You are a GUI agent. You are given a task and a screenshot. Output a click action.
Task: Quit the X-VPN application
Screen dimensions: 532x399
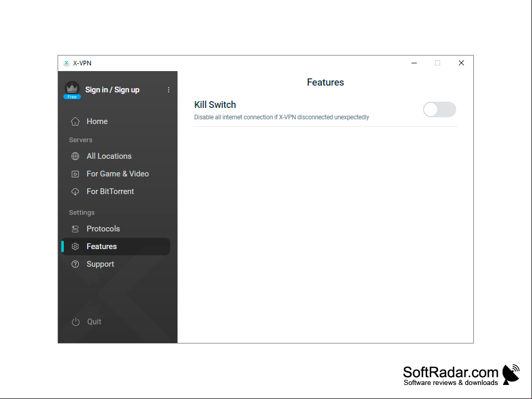click(87, 322)
